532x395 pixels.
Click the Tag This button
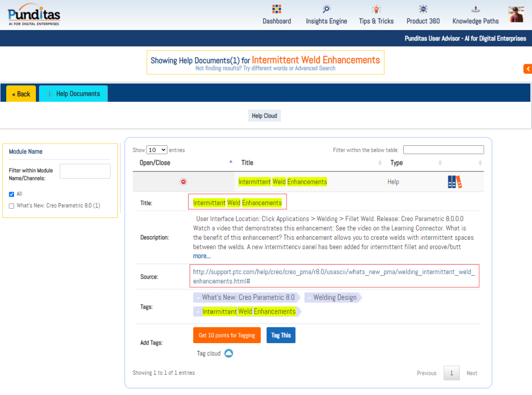pos(281,335)
